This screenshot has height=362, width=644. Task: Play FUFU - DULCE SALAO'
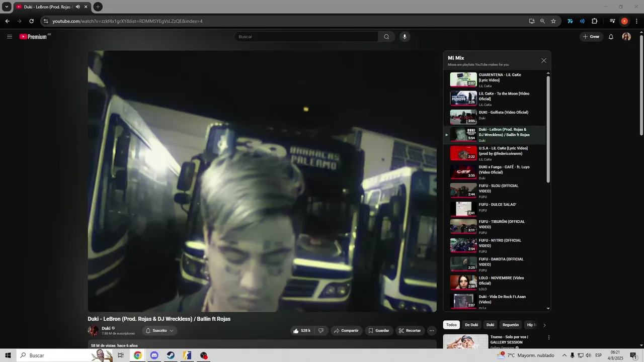pos(495,209)
